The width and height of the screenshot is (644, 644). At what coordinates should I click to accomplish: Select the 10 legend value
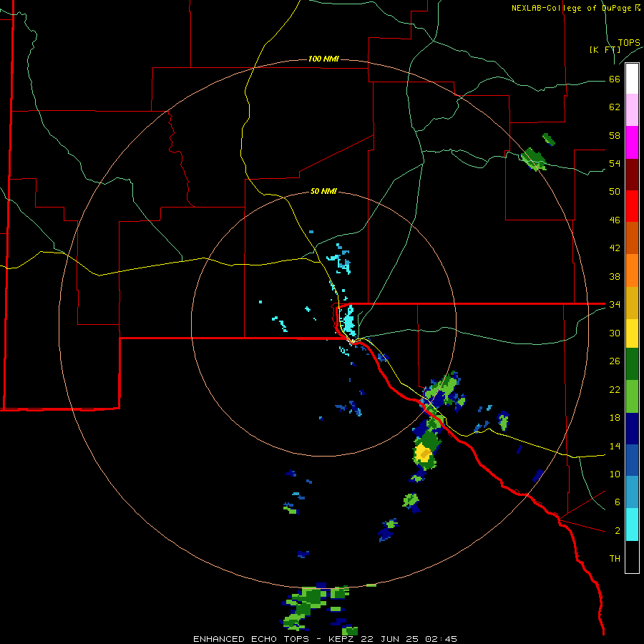pos(615,474)
